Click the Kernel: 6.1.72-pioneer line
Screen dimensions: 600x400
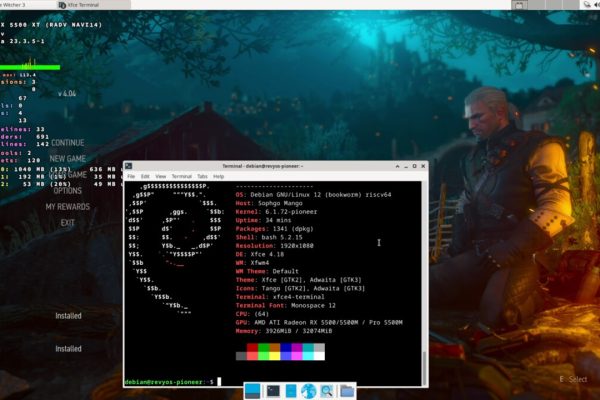coord(276,212)
